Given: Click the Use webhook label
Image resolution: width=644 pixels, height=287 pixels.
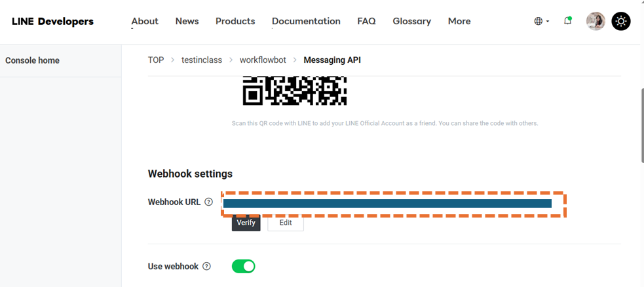Looking at the screenshot, I should coord(173,267).
